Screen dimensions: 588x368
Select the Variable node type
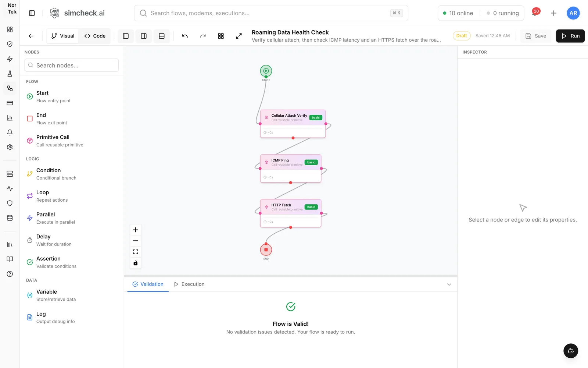click(x=72, y=296)
